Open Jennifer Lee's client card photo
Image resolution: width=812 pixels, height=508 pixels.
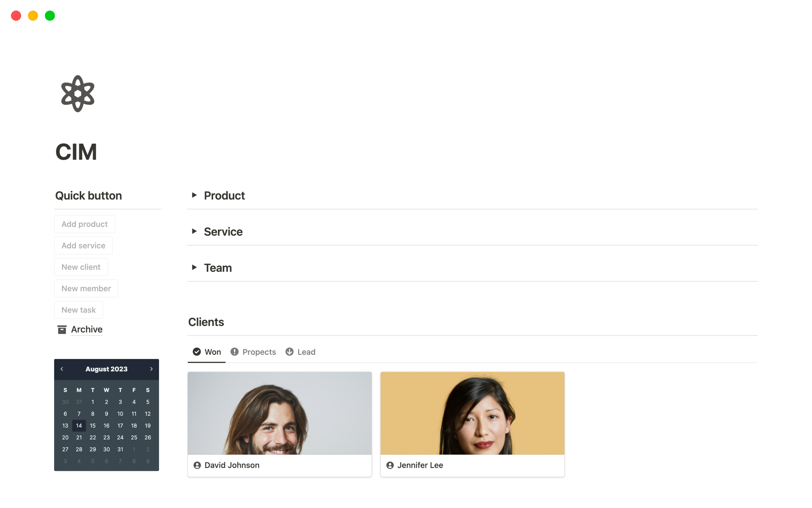pos(472,413)
